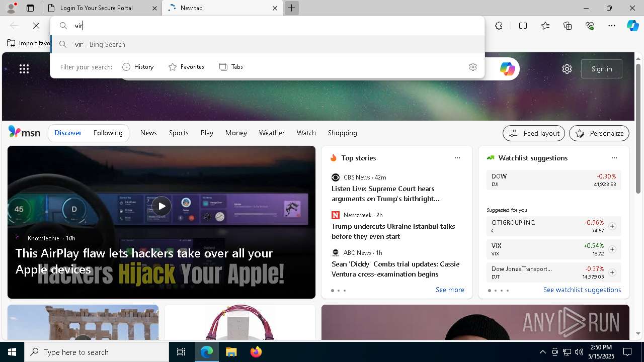Open the msn logo link
Viewport: 644px width, 362px height.
click(24, 132)
